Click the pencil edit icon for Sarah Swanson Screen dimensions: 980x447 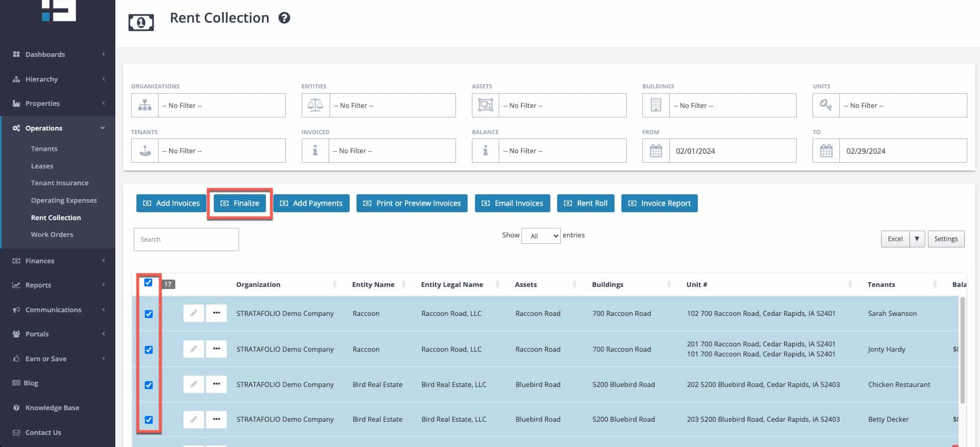[193, 313]
